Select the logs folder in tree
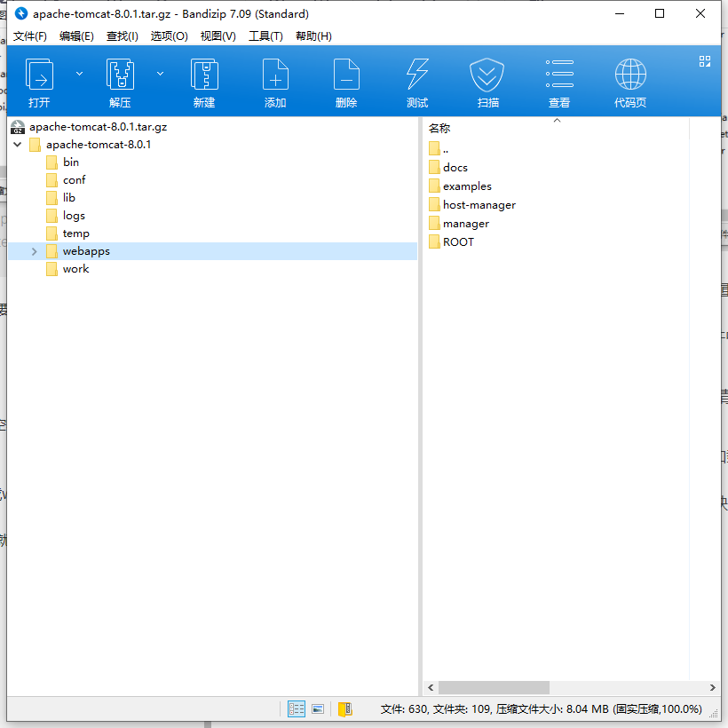The image size is (728, 728). pos(74,216)
